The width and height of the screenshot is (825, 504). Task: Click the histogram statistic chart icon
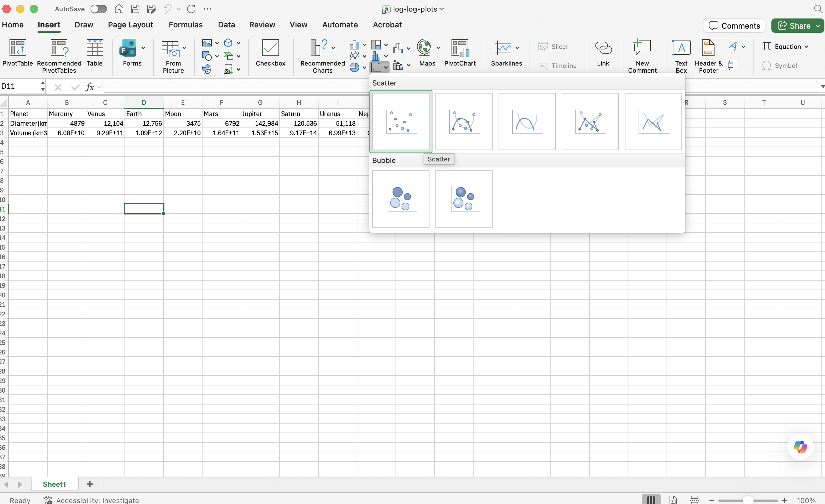(376, 56)
